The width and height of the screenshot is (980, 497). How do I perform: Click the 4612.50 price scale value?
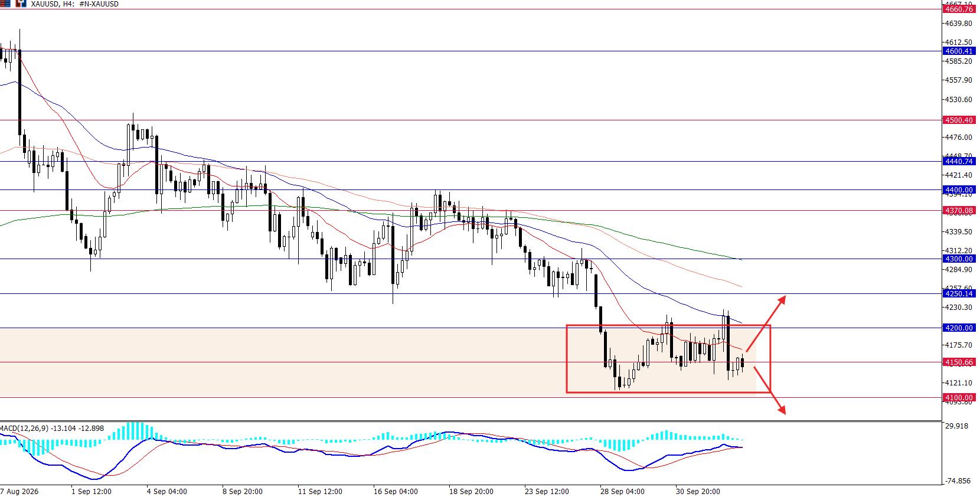(958, 42)
